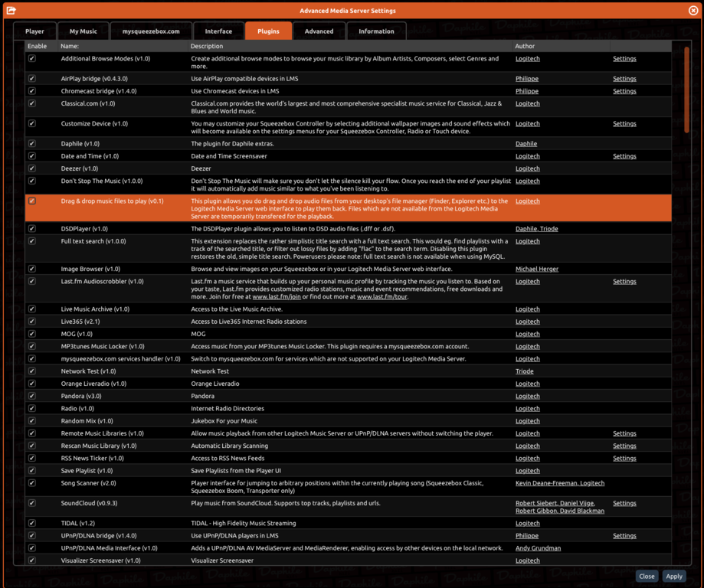Select the Plugins tab
The height and width of the screenshot is (588, 704).
pos(268,31)
